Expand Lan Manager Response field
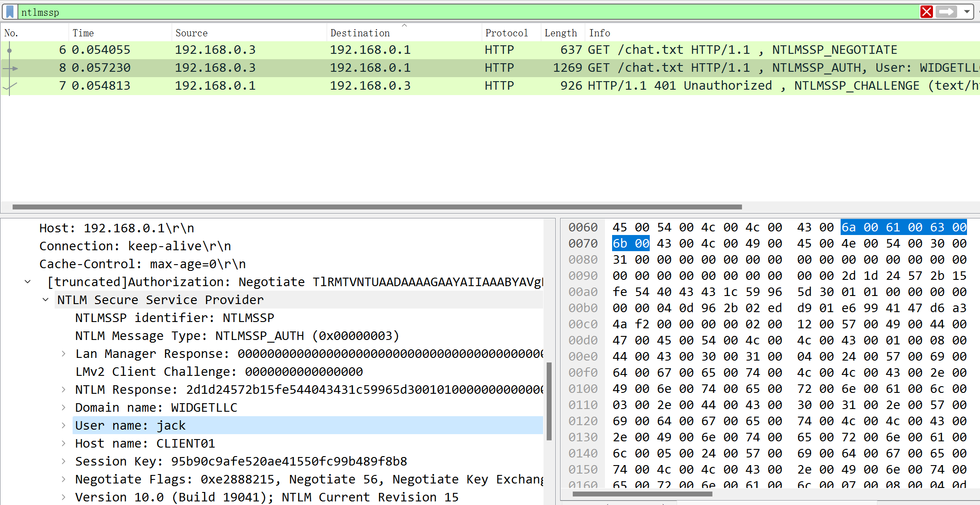Viewport: 980px width, 505px height. pyautogui.click(x=64, y=353)
